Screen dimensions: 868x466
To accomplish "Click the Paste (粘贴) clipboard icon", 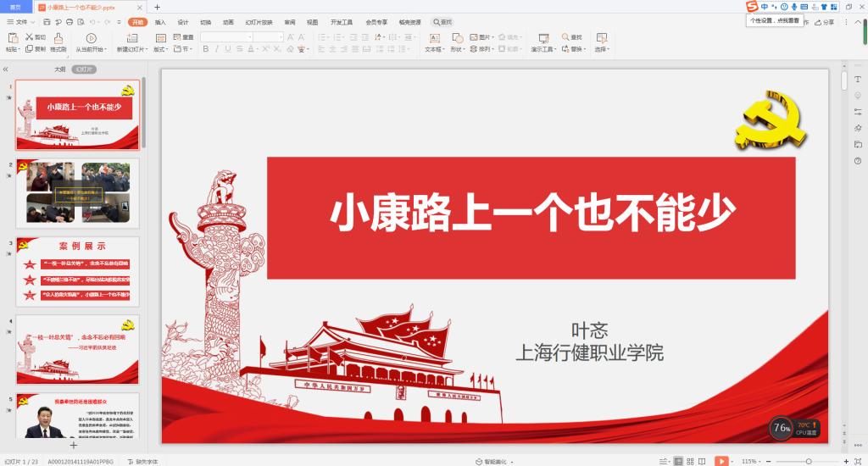I will click(12, 39).
